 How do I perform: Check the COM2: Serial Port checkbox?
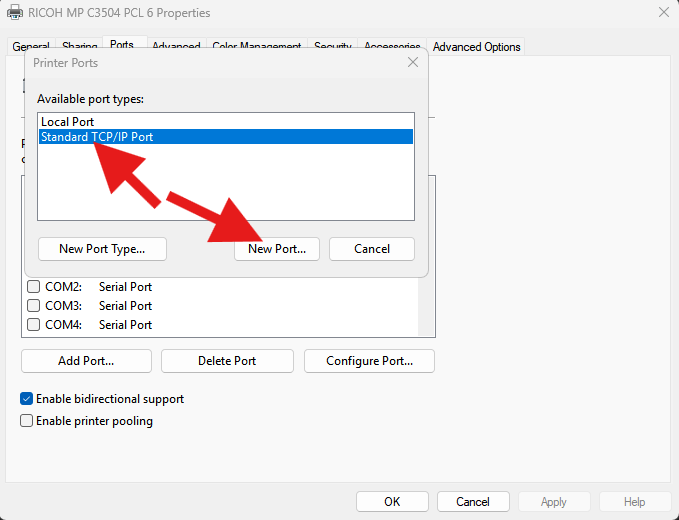tap(33, 287)
